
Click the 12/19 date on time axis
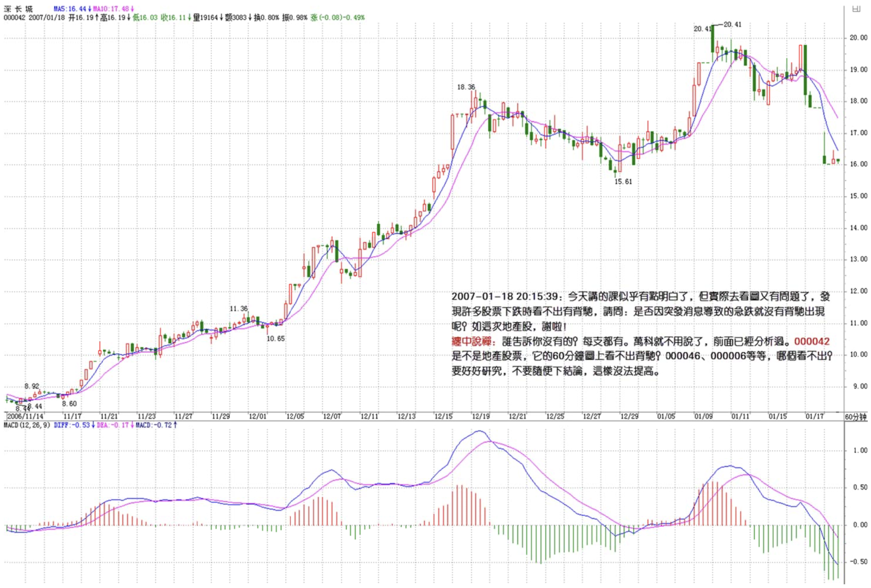[481, 416]
